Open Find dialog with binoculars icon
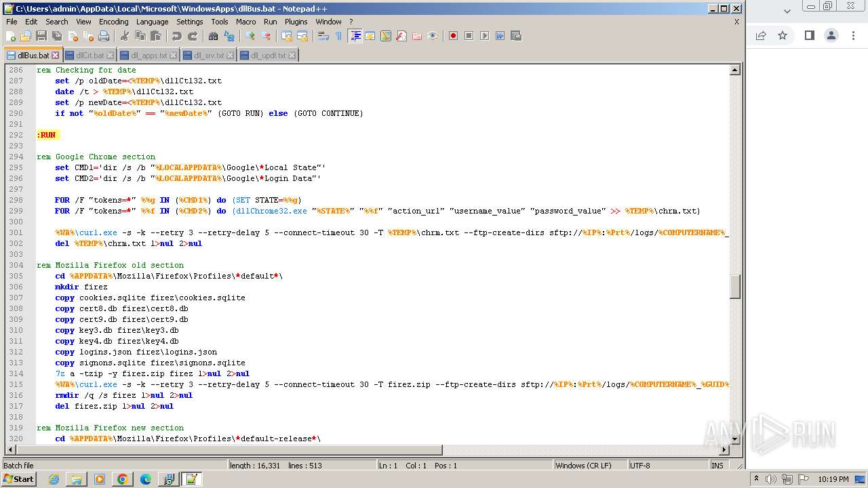This screenshot has width=868, height=488. (213, 36)
